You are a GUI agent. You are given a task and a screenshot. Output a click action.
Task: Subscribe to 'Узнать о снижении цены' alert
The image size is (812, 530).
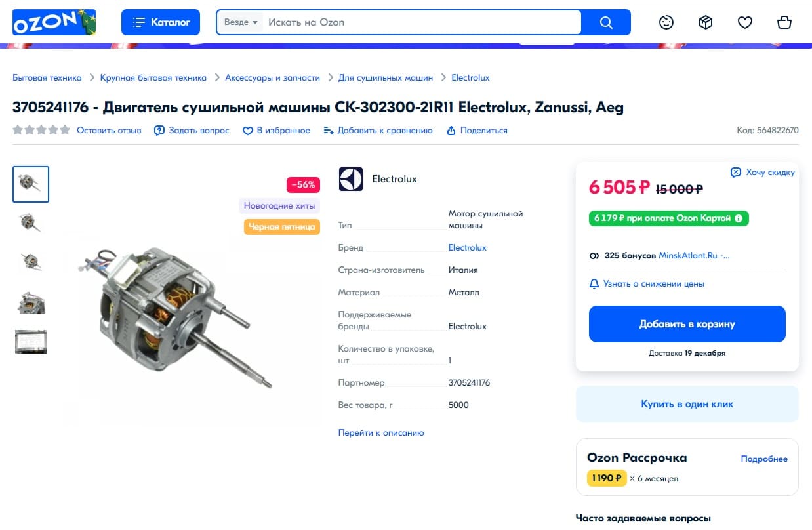pos(647,284)
